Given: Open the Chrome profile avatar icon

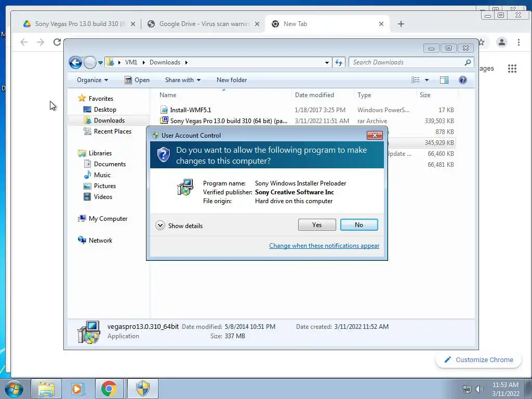Looking at the screenshot, I should (x=501, y=42).
